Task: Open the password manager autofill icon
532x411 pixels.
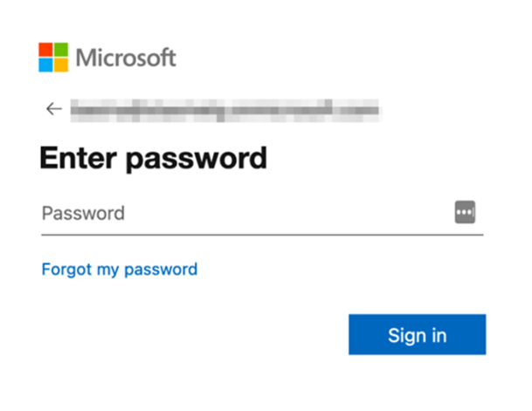Action: [465, 212]
